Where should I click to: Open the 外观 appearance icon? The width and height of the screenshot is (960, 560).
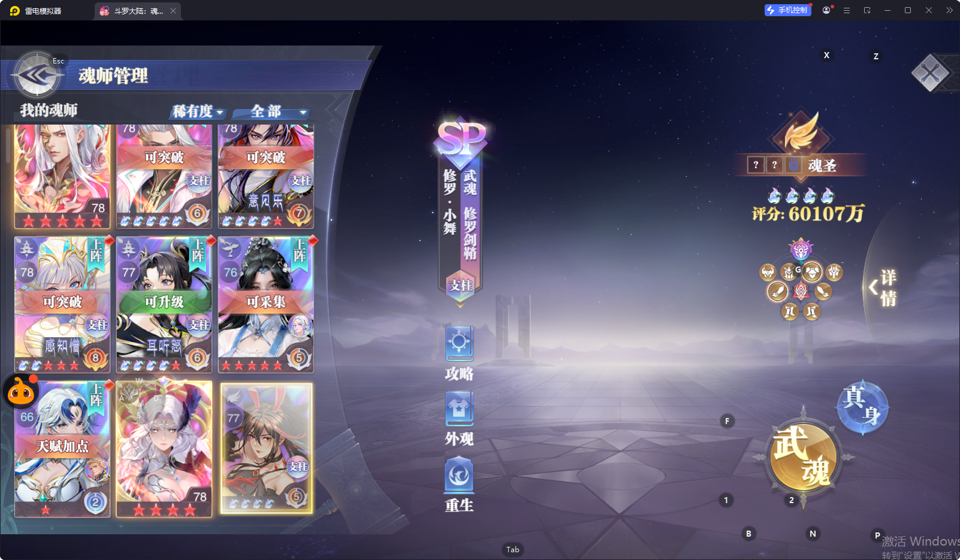tap(460, 419)
